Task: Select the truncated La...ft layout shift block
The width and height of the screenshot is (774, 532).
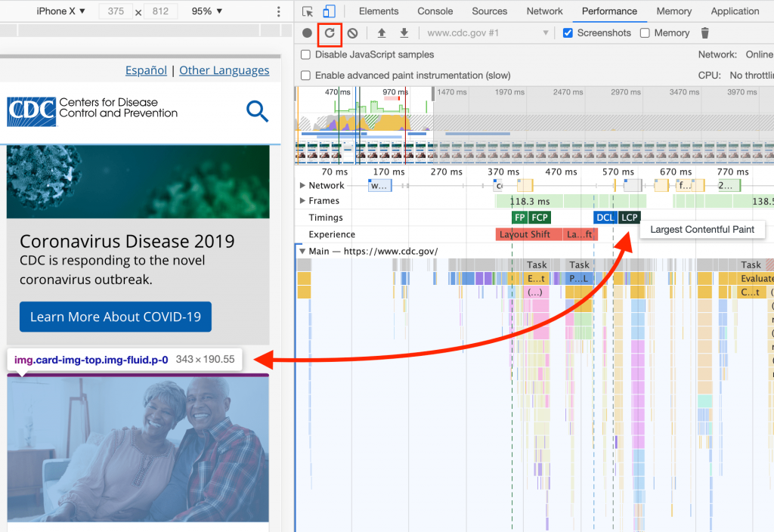Action: [580, 234]
